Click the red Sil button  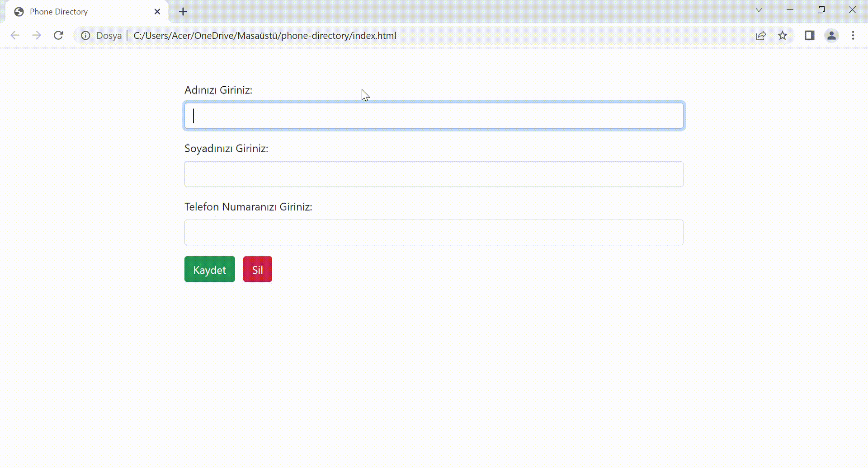[x=257, y=269]
